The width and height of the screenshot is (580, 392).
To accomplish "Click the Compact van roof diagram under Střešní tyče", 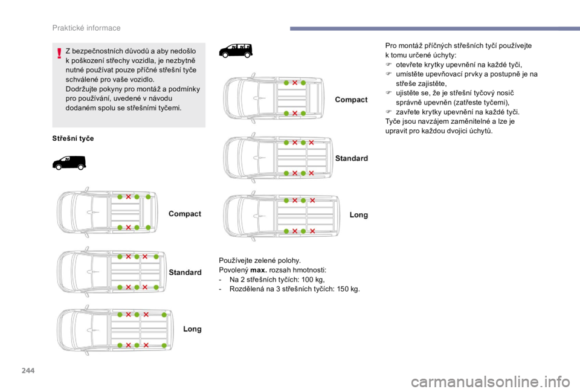I will [108, 212].
